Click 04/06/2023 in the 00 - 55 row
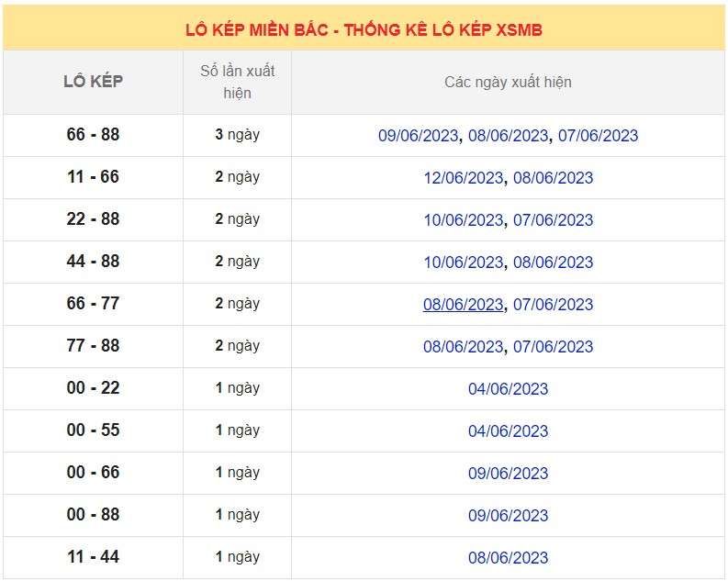Viewport: 728px width, 581px height. click(x=508, y=431)
